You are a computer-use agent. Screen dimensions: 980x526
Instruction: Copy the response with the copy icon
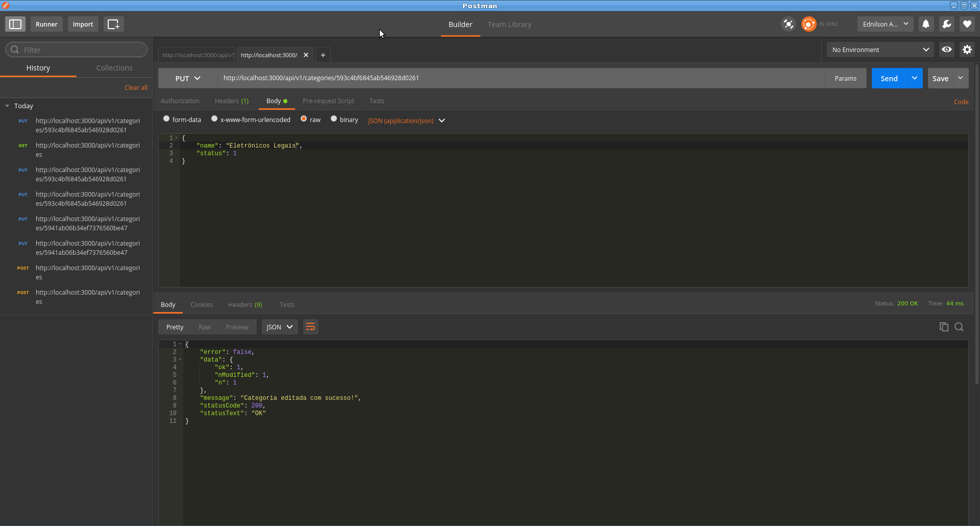point(943,327)
